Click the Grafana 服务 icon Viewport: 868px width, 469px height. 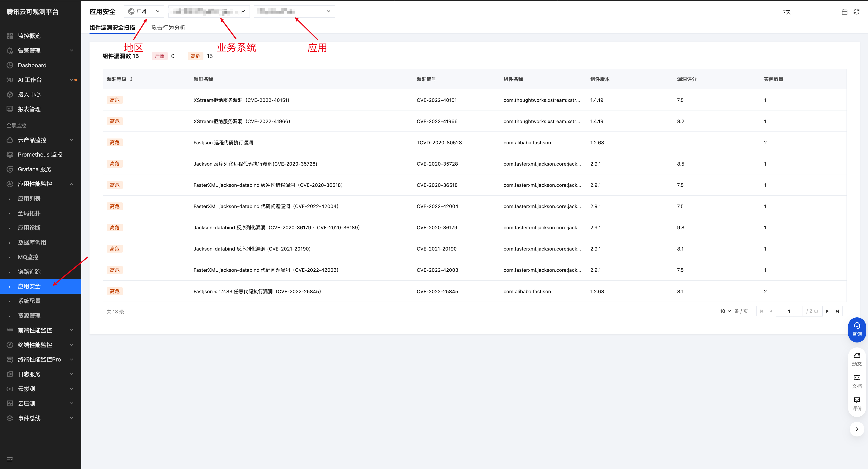[10, 169]
